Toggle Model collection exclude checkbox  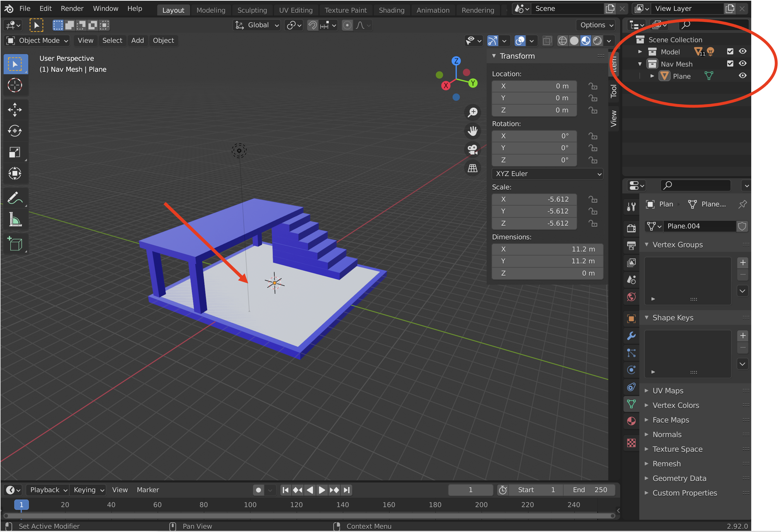pos(730,51)
